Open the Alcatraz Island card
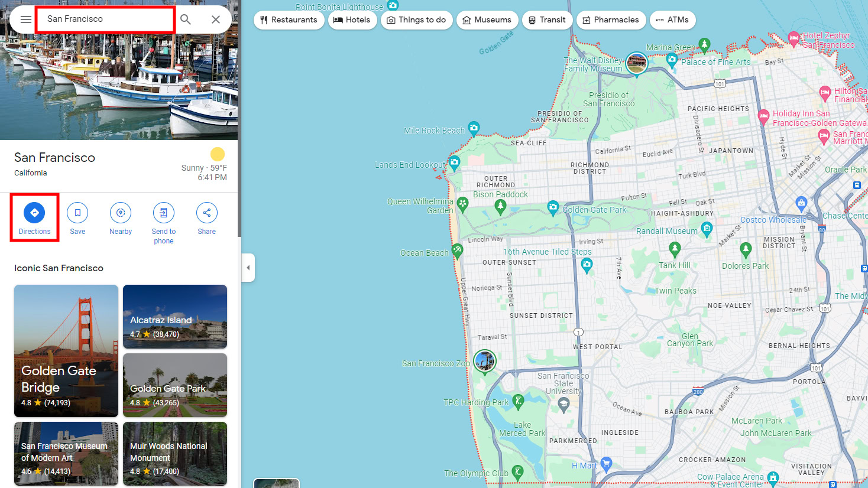The image size is (868, 488). click(175, 317)
